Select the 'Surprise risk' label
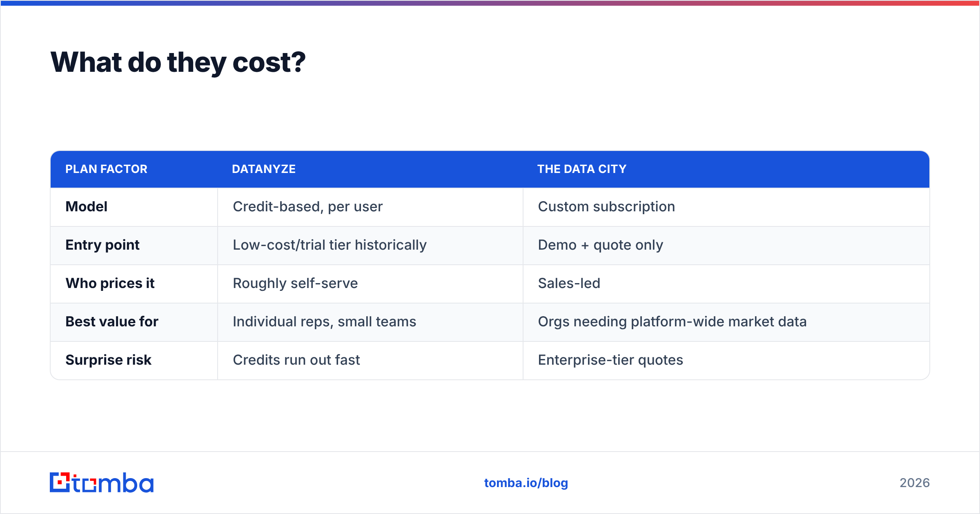This screenshot has height=514, width=980. coord(109,360)
